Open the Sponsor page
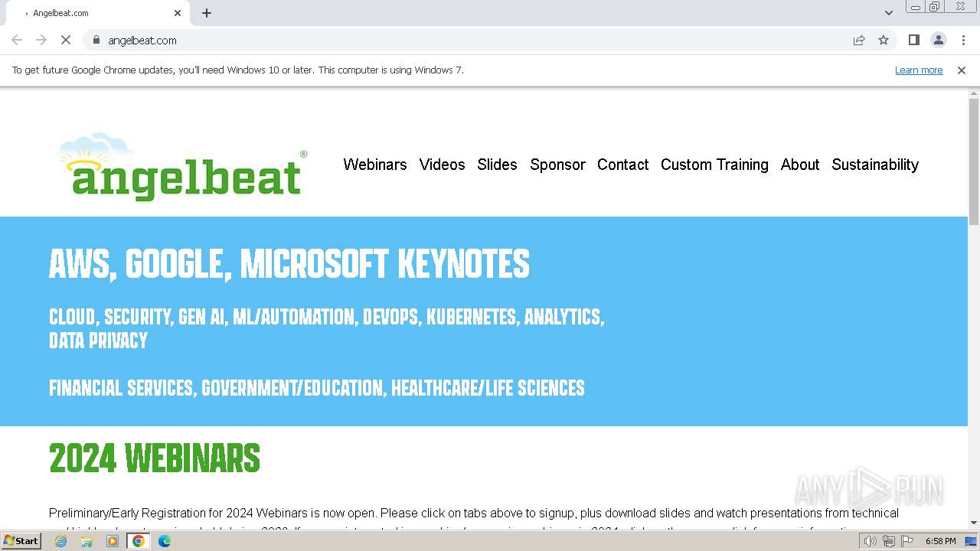Viewport: 980px width, 551px height. pos(557,165)
